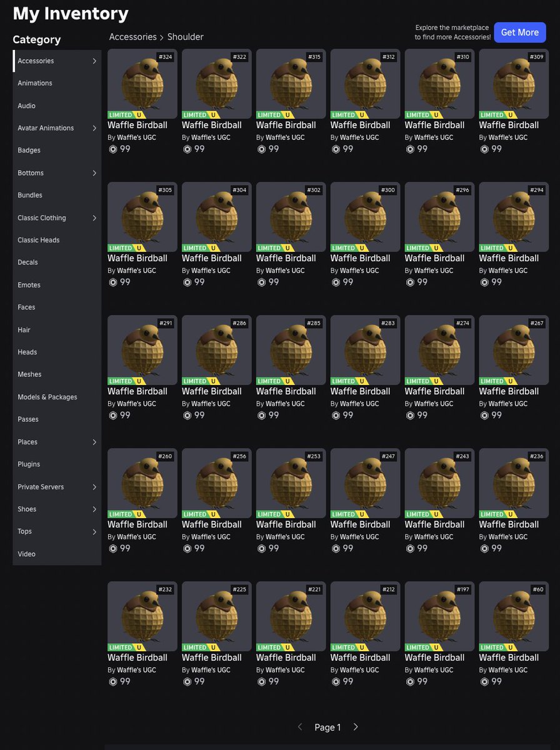Select the Bundles category
Screen dimensions: 560x750
(57, 195)
